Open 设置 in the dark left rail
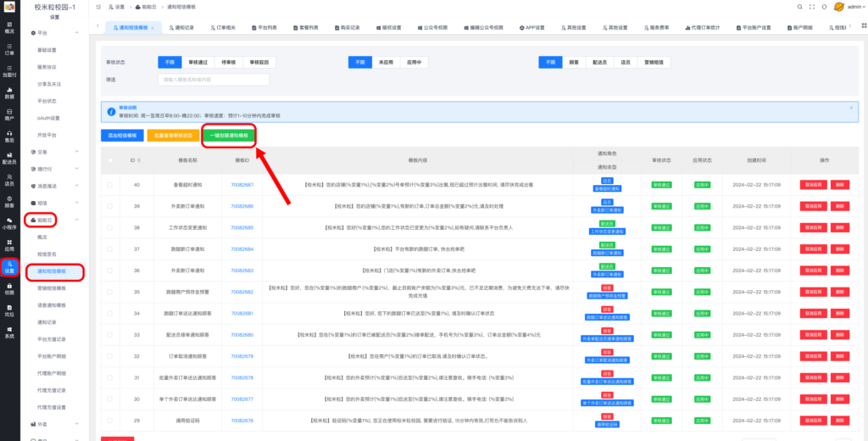Screen dimensions: 868x441 tap(9, 266)
